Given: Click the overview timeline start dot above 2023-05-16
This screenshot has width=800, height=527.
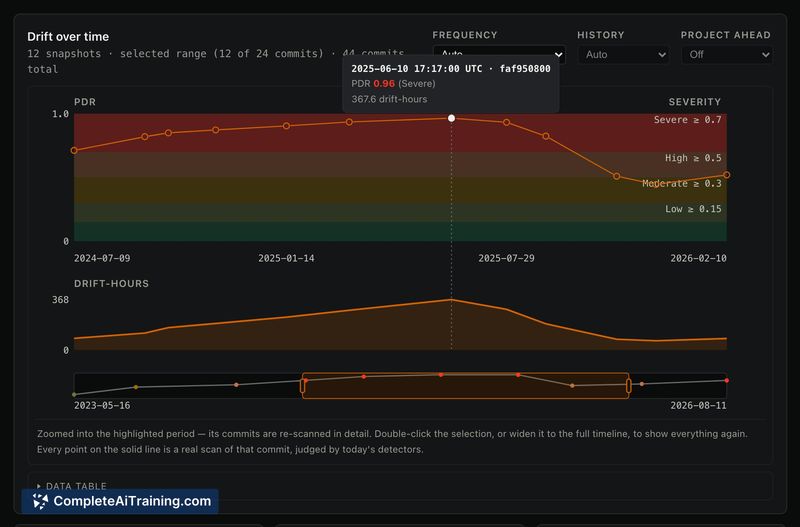Looking at the screenshot, I should (74, 394).
